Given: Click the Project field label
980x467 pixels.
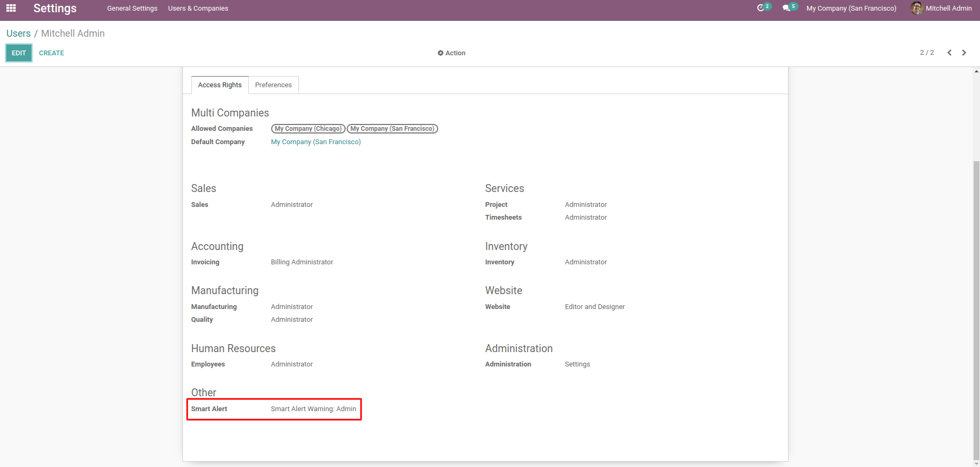Looking at the screenshot, I should click(x=497, y=205).
